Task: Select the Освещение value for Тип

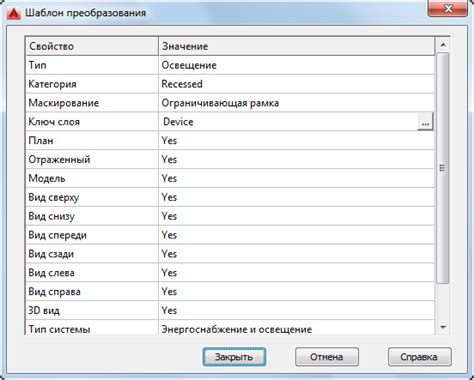Action: tap(297, 65)
